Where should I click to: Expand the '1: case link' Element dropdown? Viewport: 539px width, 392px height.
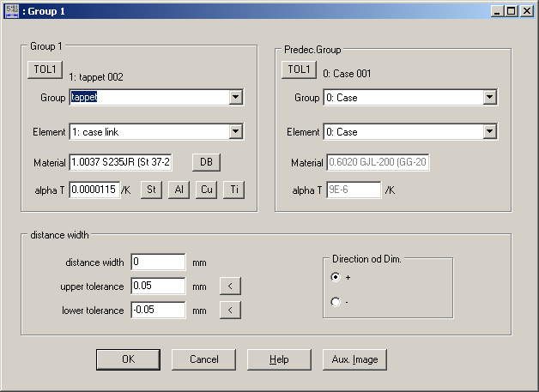pos(235,132)
